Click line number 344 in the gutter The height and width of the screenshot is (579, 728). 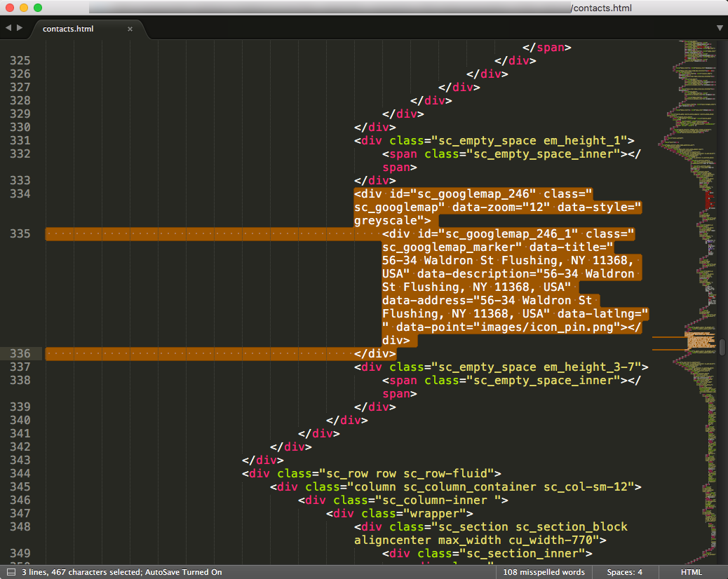tap(20, 473)
